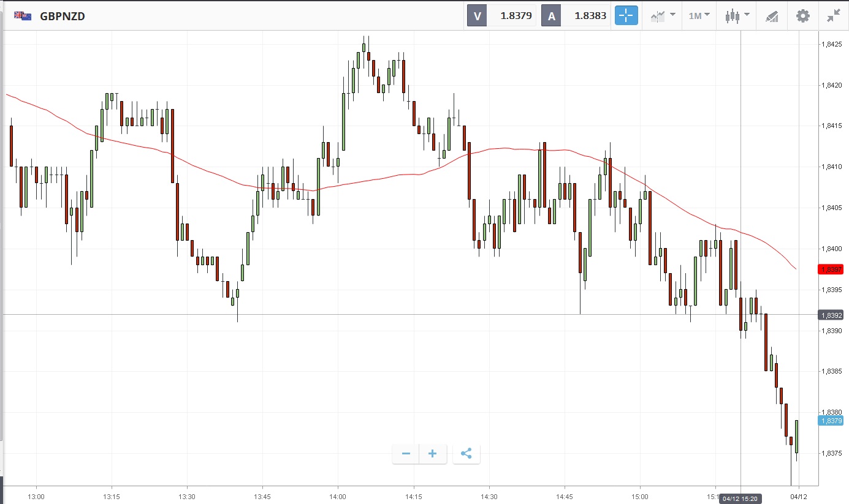Click the share chart icon
The height and width of the screenshot is (504, 849).
pyautogui.click(x=466, y=454)
